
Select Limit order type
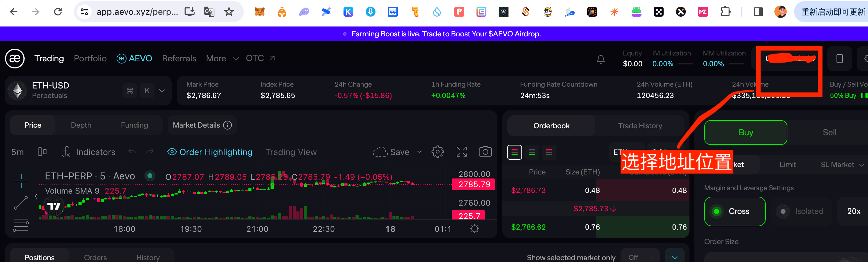pyautogui.click(x=787, y=165)
